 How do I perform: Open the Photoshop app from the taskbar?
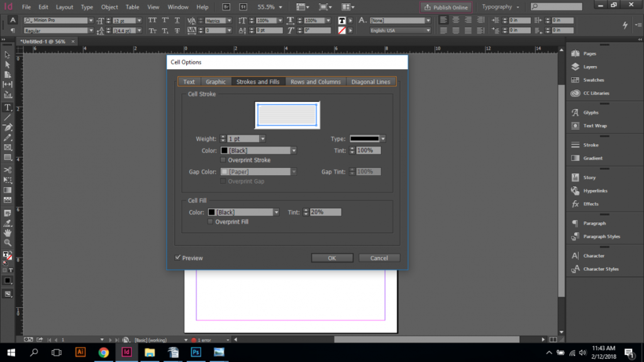click(196, 353)
